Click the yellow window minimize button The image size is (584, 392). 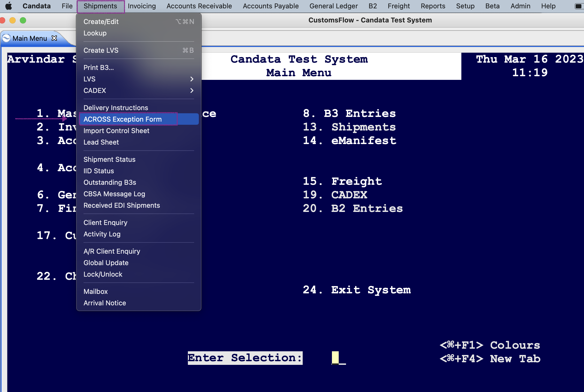click(13, 20)
